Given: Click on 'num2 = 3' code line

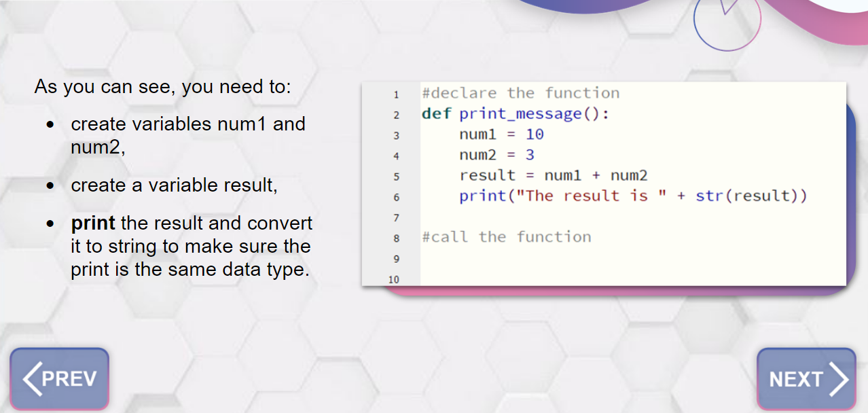Looking at the screenshot, I should (496, 154).
